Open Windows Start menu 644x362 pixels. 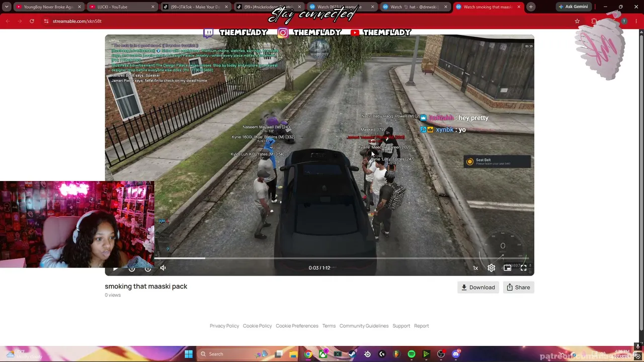coord(189,354)
